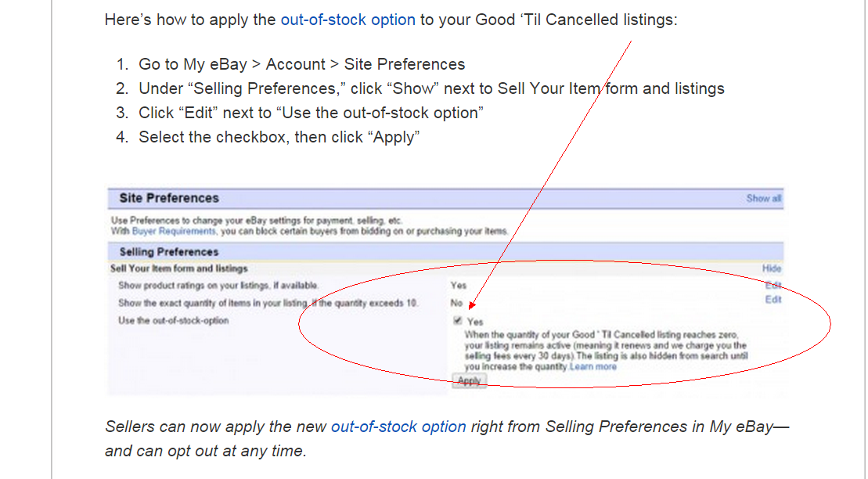Click the No value for exact quantity

point(456,303)
